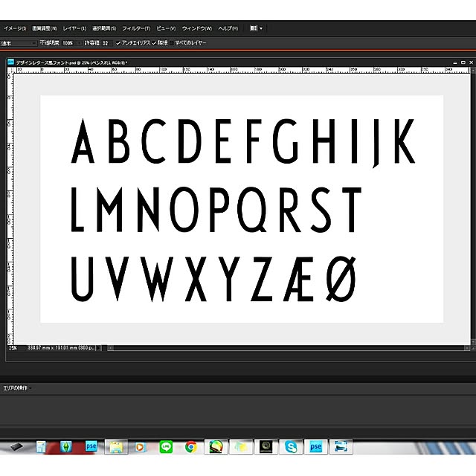Open the ヘルプ menu
This screenshot has width=476, height=476.
point(228,28)
